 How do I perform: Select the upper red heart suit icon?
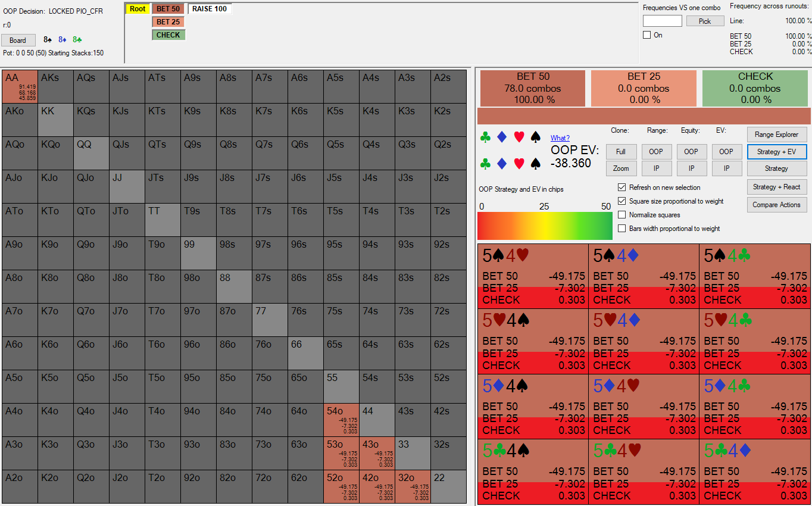pos(519,138)
